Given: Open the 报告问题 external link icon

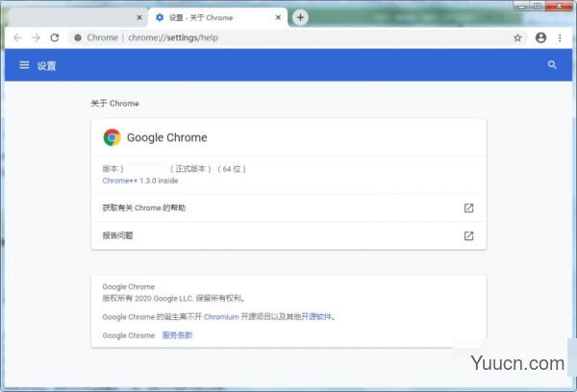Looking at the screenshot, I should click(x=468, y=235).
